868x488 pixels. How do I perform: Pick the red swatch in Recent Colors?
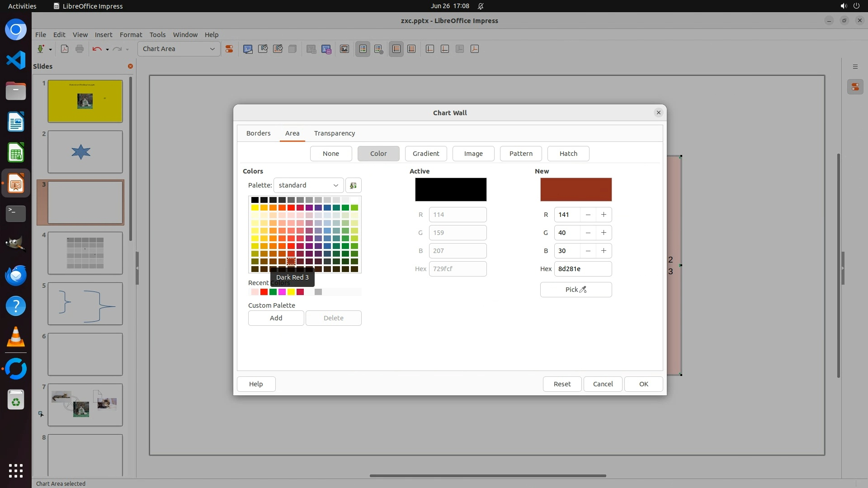[x=264, y=292]
